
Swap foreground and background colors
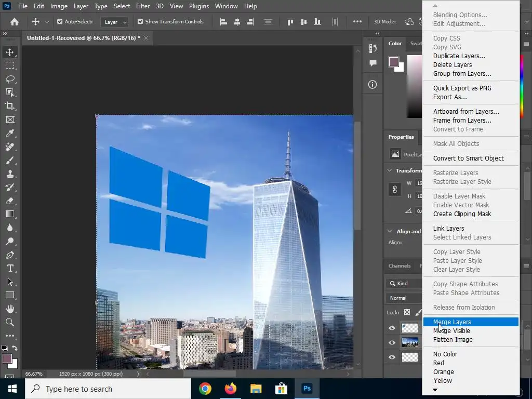tap(15, 348)
